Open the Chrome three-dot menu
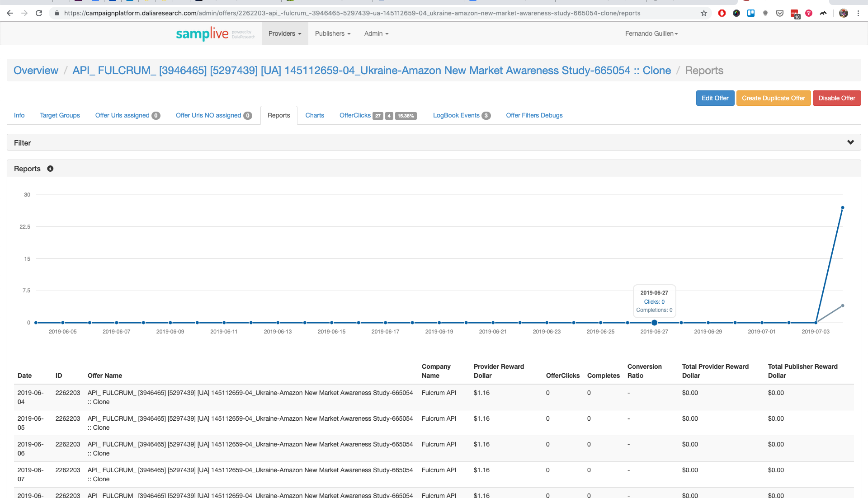 (x=858, y=13)
